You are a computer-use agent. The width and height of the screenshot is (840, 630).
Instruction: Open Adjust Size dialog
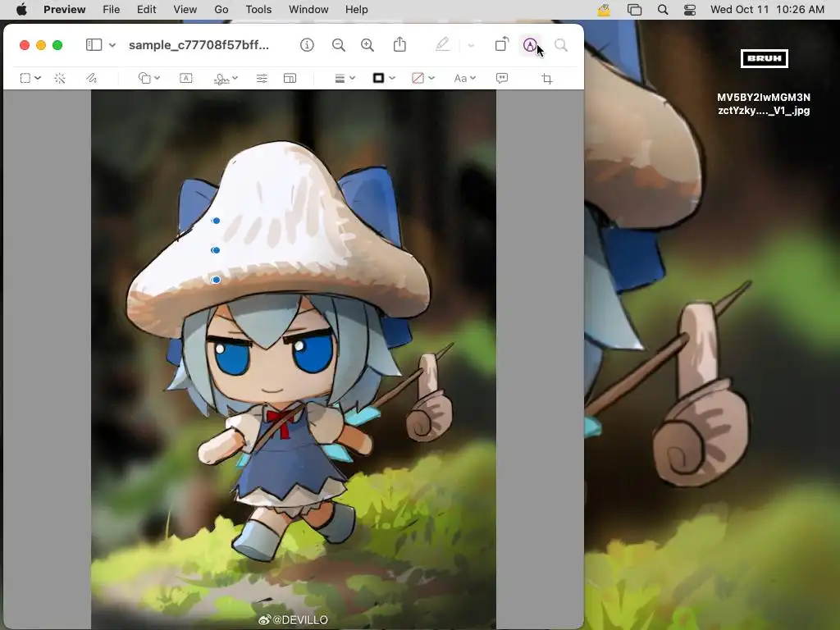point(290,78)
